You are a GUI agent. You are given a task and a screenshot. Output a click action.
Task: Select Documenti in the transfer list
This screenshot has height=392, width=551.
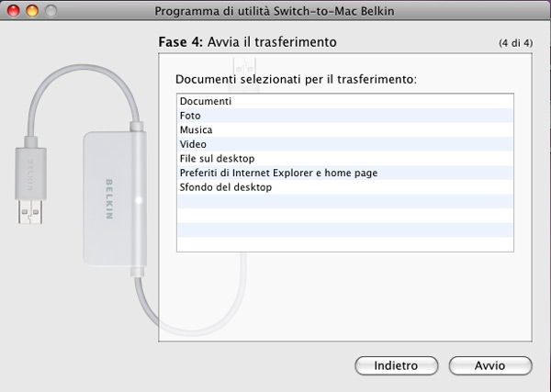click(x=206, y=101)
